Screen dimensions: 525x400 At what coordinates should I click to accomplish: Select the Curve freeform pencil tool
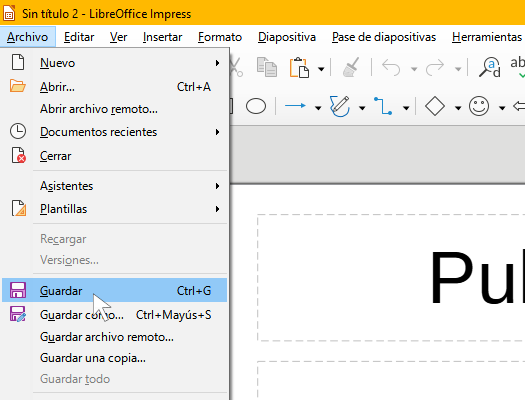tap(340, 106)
